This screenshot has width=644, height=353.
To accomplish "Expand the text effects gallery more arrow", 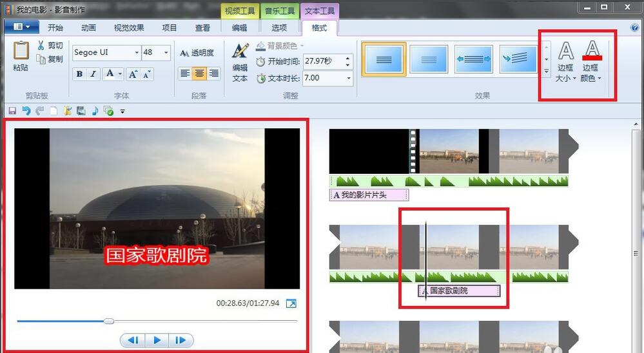I will [546, 71].
